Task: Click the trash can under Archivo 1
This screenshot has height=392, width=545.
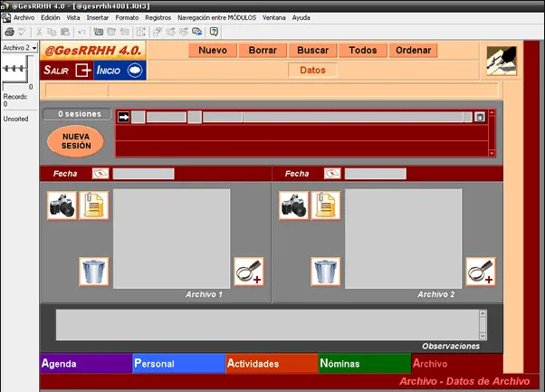Action: pyautogui.click(x=94, y=272)
